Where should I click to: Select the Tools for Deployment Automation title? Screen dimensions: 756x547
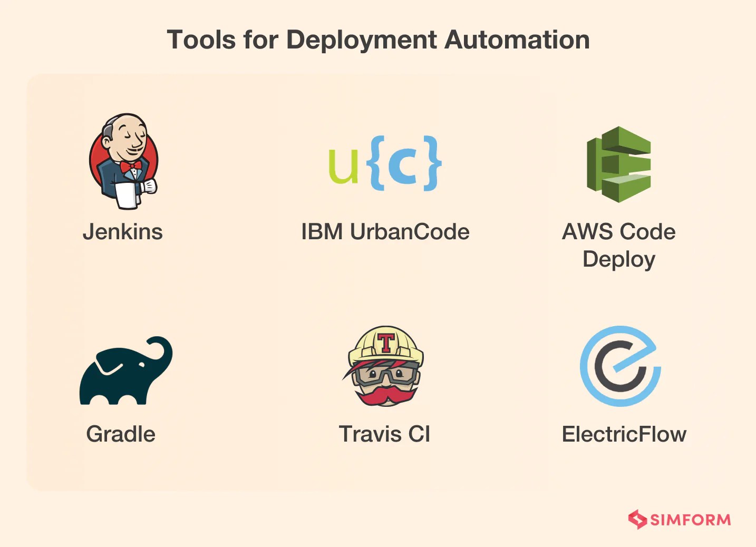pos(379,40)
